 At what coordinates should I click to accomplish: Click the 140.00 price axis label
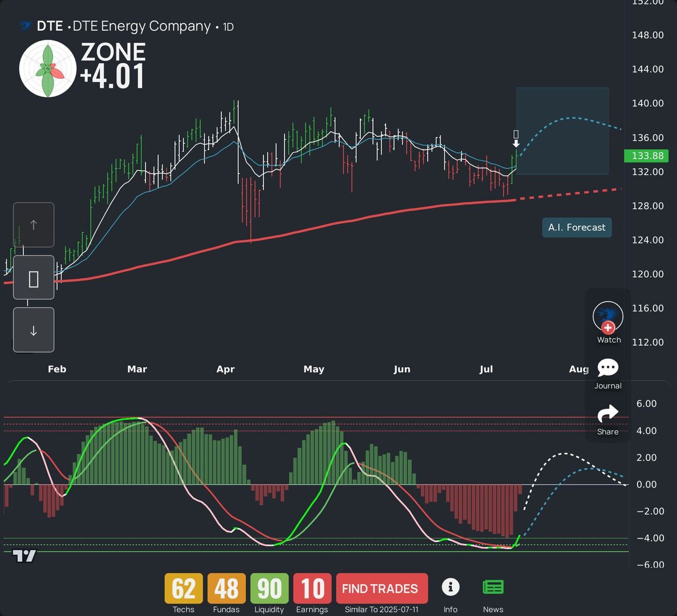tap(648, 103)
